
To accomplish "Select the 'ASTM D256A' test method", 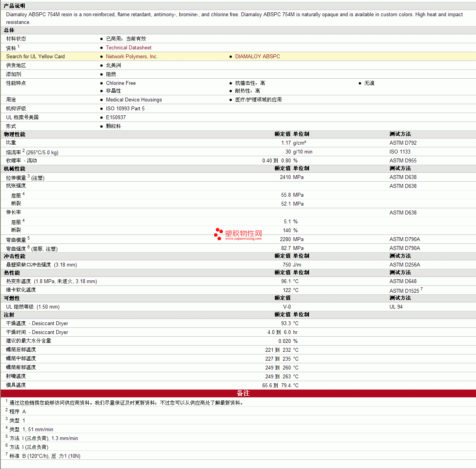I will (x=405, y=265).
